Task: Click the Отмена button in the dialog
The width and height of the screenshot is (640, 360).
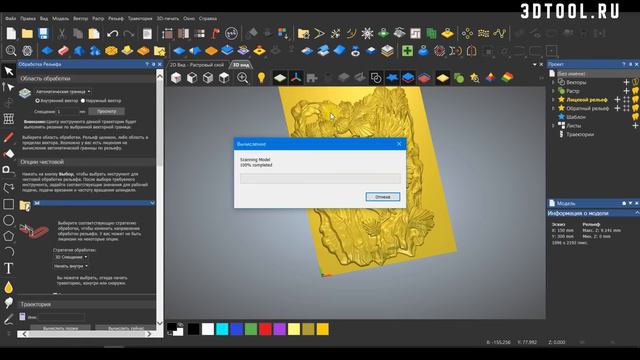Action: pyautogui.click(x=382, y=197)
